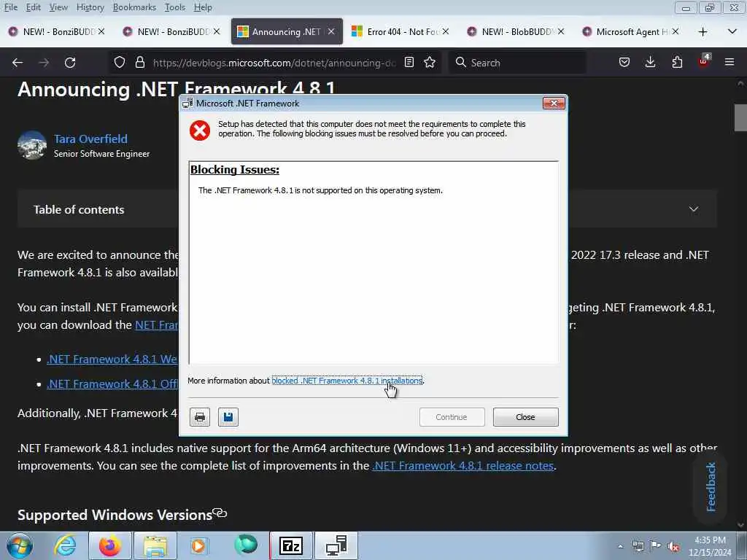747x560 pixels.
Task: Click the Firefox Search box
Action: (517, 63)
